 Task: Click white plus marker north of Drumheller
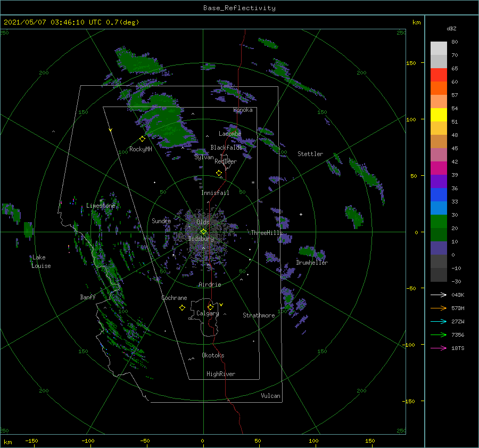click(301, 214)
